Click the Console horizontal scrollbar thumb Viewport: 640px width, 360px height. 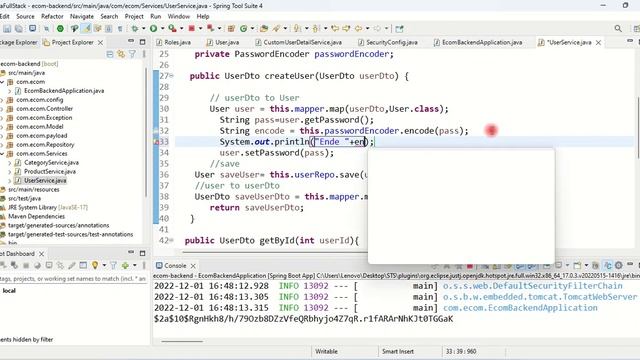[x=182, y=341]
